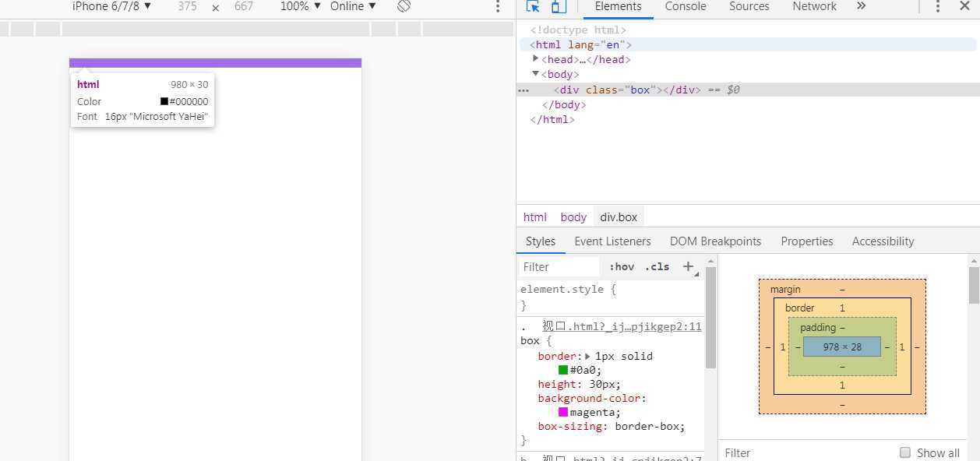The width and height of the screenshot is (980, 461).
Task: Open the iPhone 6/7/8 device dropdown
Action: point(111,6)
